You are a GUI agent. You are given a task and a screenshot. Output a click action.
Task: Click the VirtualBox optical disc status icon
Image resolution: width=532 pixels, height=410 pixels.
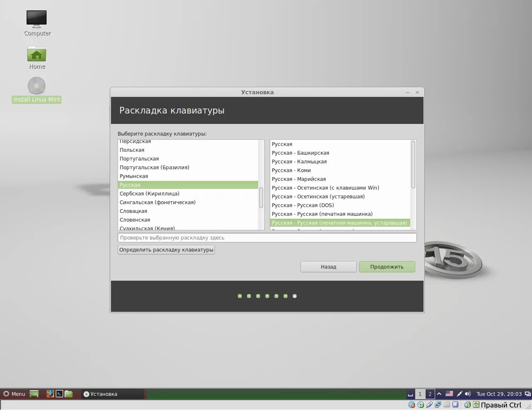(x=421, y=405)
